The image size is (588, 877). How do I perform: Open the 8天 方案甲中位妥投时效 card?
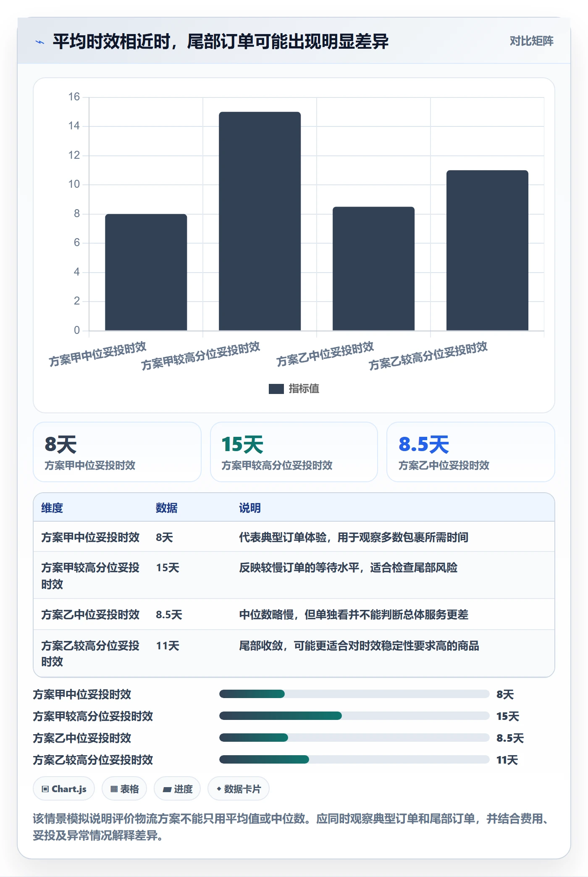tap(117, 452)
